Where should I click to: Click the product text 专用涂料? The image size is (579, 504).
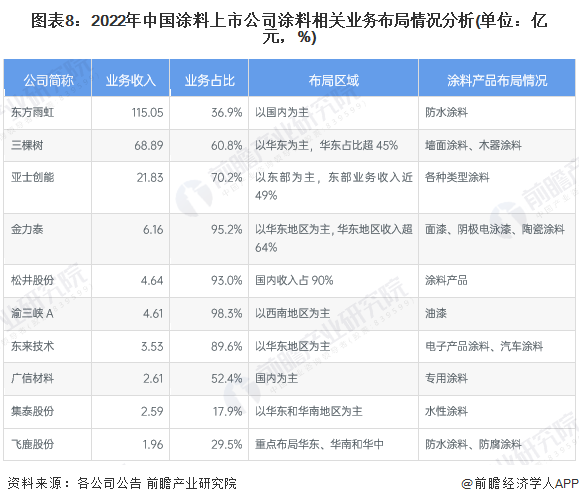point(446,378)
